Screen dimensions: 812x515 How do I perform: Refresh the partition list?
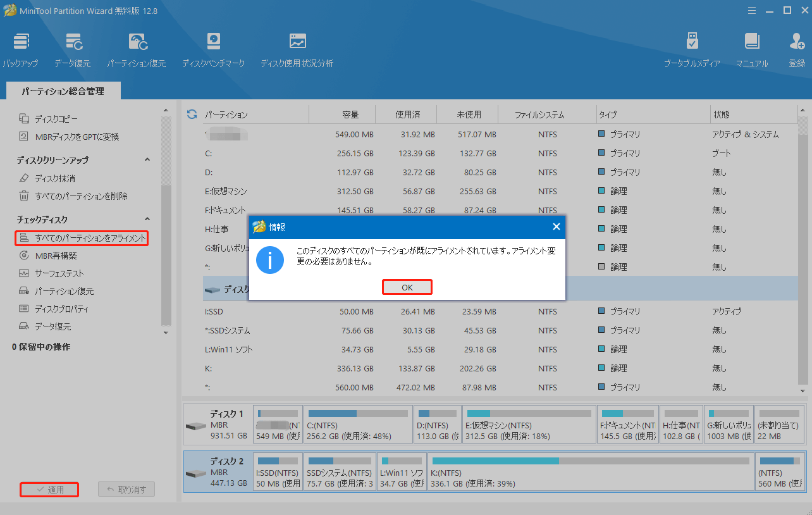click(x=192, y=115)
